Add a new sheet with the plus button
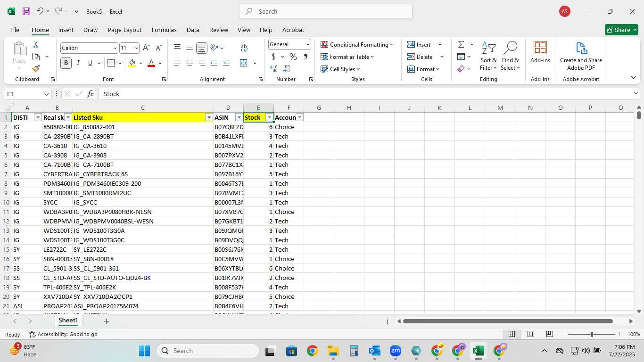 [106, 321]
